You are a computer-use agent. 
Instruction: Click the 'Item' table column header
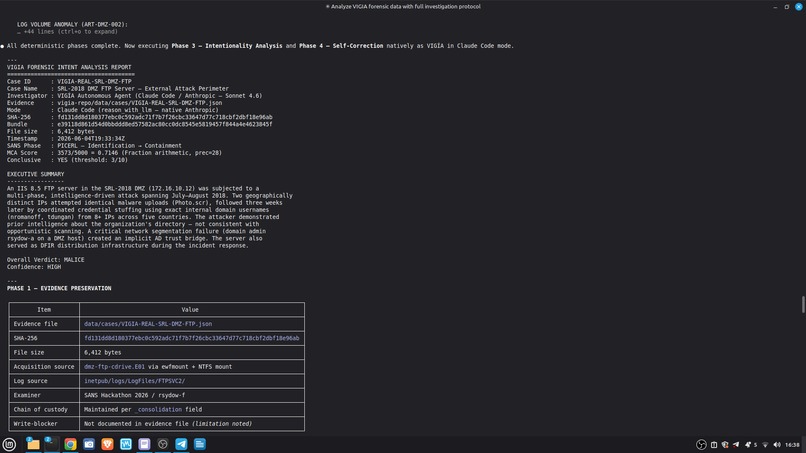point(44,310)
